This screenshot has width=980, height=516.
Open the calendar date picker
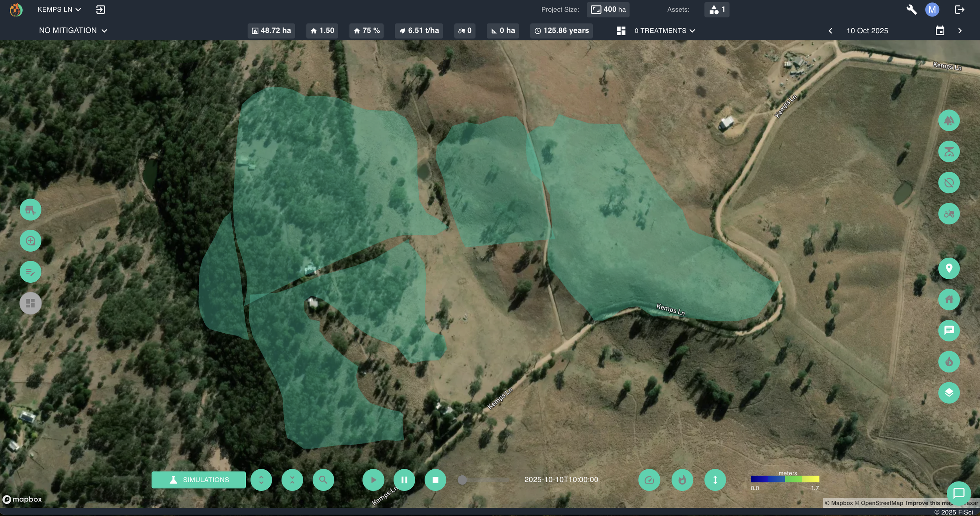point(940,31)
